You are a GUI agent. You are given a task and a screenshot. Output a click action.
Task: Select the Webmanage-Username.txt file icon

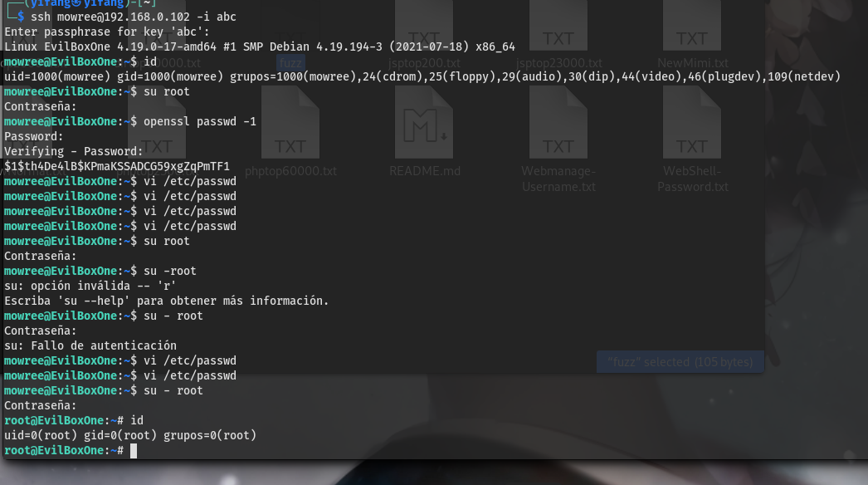click(x=558, y=123)
